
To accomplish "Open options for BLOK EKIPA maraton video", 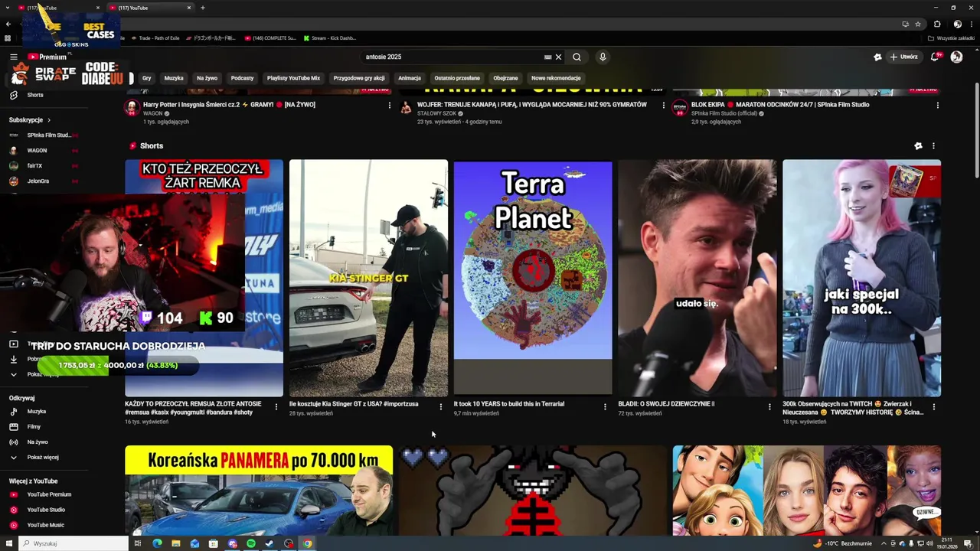I will [x=937, y=106].
